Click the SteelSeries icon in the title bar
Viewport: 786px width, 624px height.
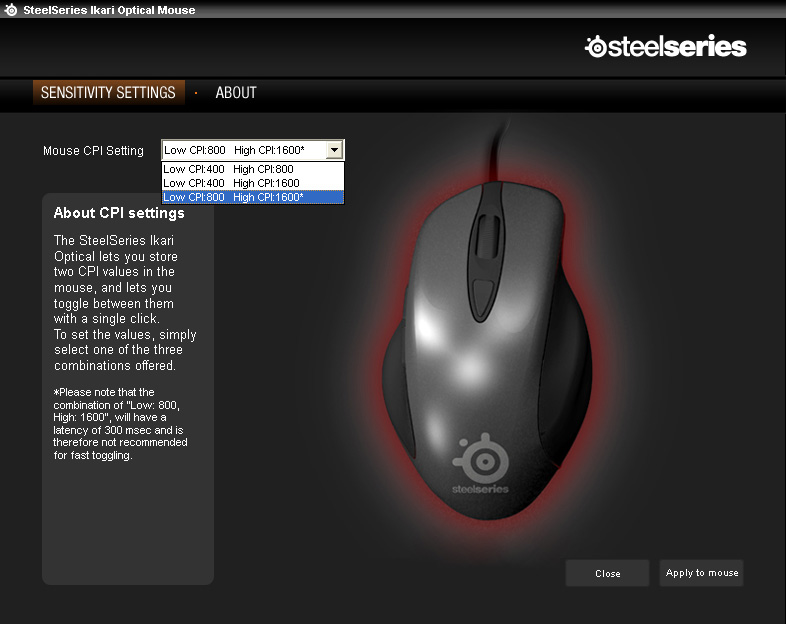coord(11,10)
